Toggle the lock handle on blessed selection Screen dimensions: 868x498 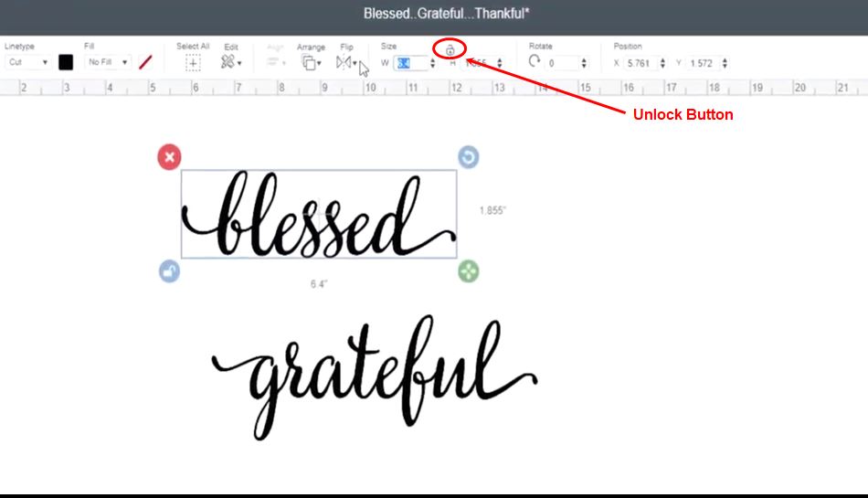click(x=169, y=271)
